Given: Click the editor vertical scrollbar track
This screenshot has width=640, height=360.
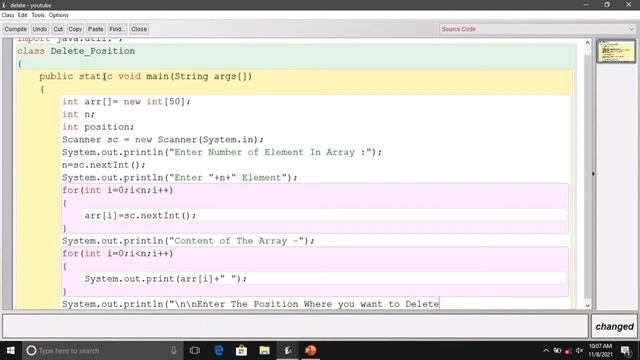Looking at the screenshot, I should (587, 173).
